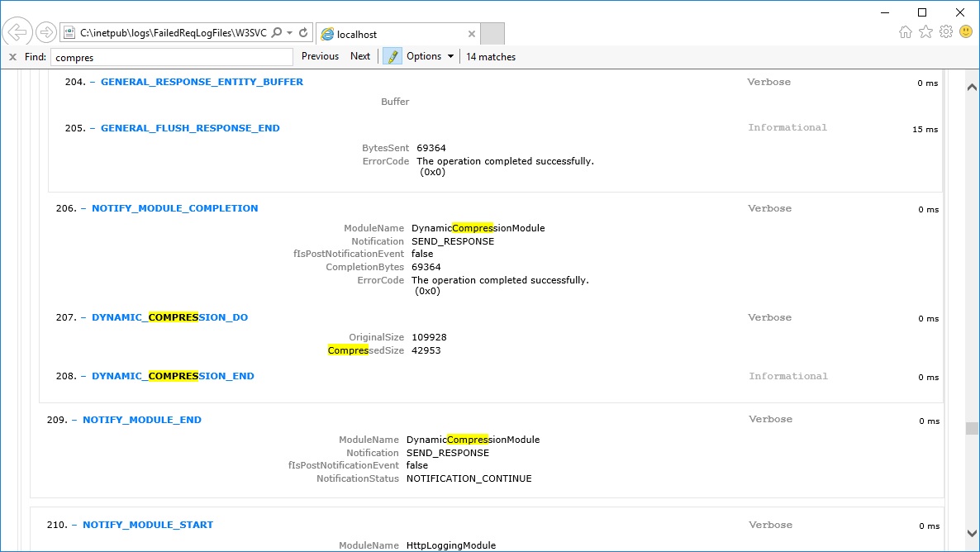Open NOTIFY_MODULE_START event link
This screenshot has width=980, height=552.
[x=148, y=525]
